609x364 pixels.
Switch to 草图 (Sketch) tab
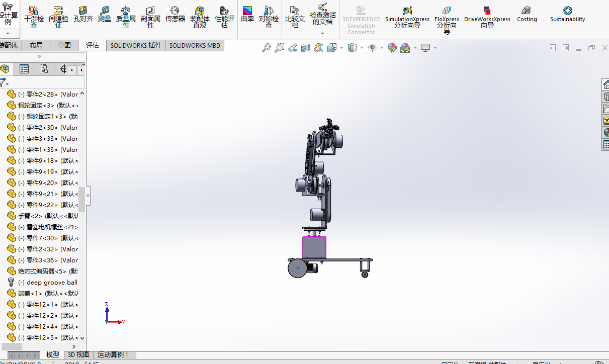pyautogui.click(x=64, y=45)
